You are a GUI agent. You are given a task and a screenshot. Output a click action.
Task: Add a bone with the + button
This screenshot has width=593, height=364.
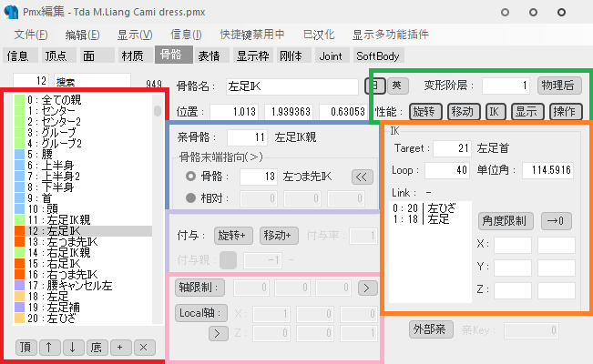point(120,348)
